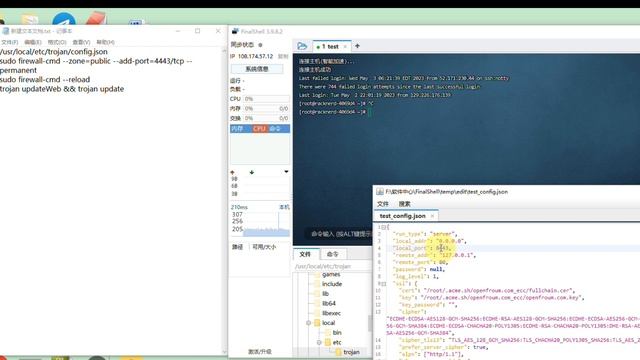The height and width of the screenshot is (360, 640).
Task: Click the Notepad vertical scrollbar
Action: (x=224, y=200)
